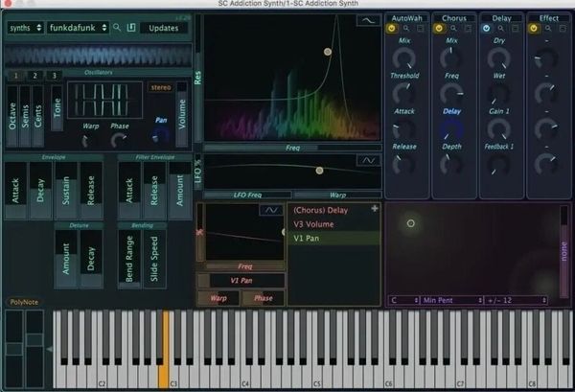Image resolution: width=575 pixels, height=392 pixels.
Task: Click the Bend Range slider
Action: [x=129, y=259]
